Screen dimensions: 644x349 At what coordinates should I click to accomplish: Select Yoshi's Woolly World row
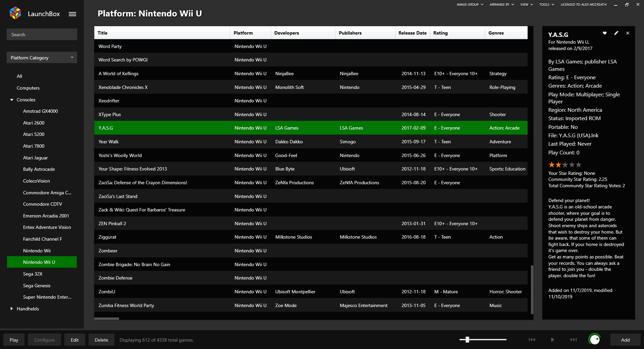311,155
